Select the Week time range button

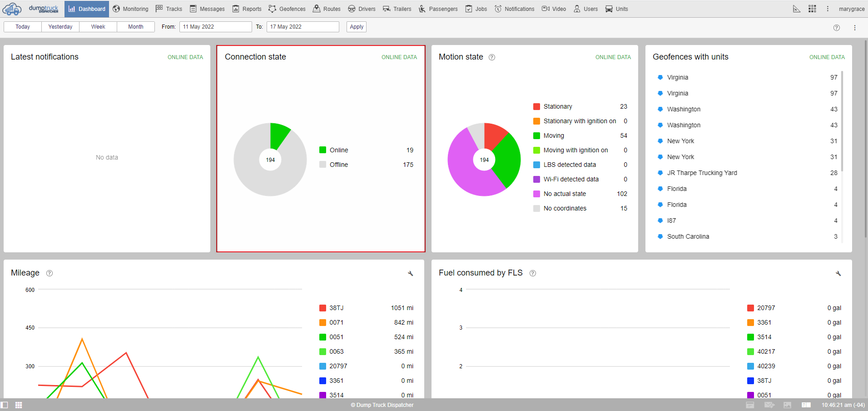click(x=98, y=27)
